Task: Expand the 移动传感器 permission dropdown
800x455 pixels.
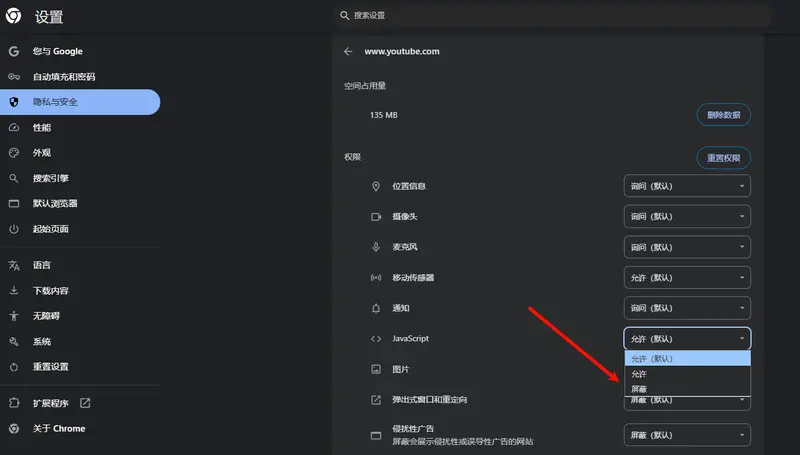Action: pyautogui.click(x=687, y=277)
